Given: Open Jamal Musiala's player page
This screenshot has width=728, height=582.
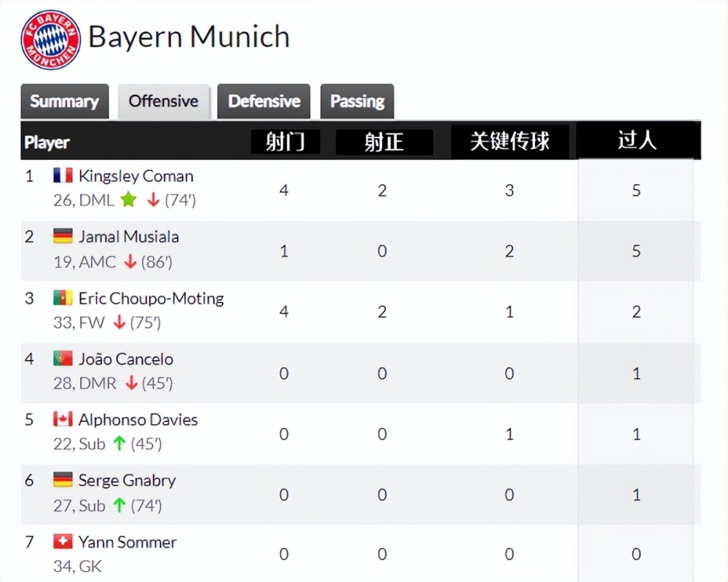Looking at the screenshot, I should point(129,236).
